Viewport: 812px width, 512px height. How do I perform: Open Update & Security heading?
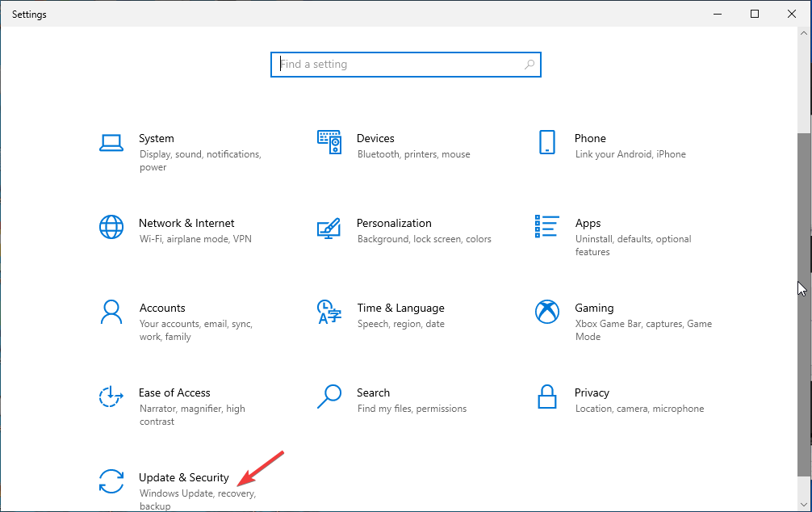pyautogui.click(x=184, y=477)
